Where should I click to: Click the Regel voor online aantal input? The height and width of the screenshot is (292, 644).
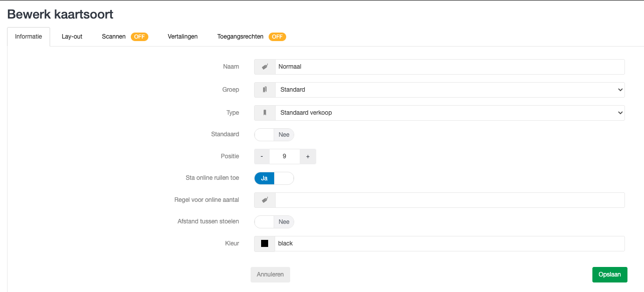pos(450,200)
